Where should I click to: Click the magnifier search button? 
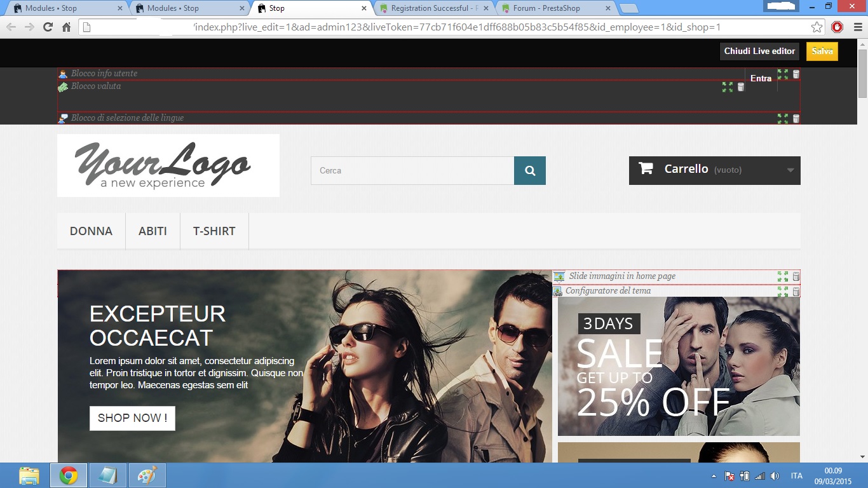point(530,170)
